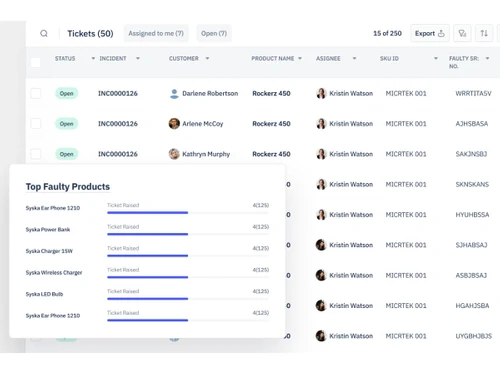The width and height of the screenshot is (500, 375).
Task: Click the Syska LED Bulb label
Action: click(x=44, y=294)
